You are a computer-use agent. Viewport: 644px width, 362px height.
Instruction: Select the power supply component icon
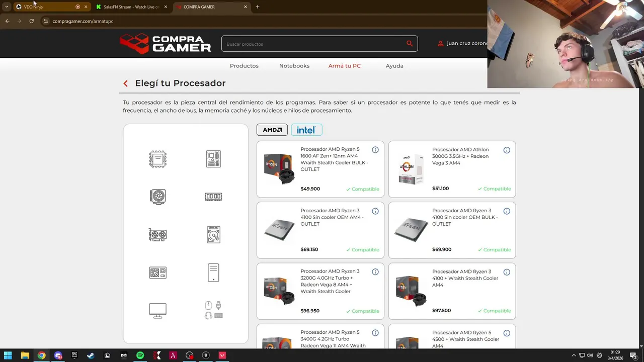(x=157, y=273)
